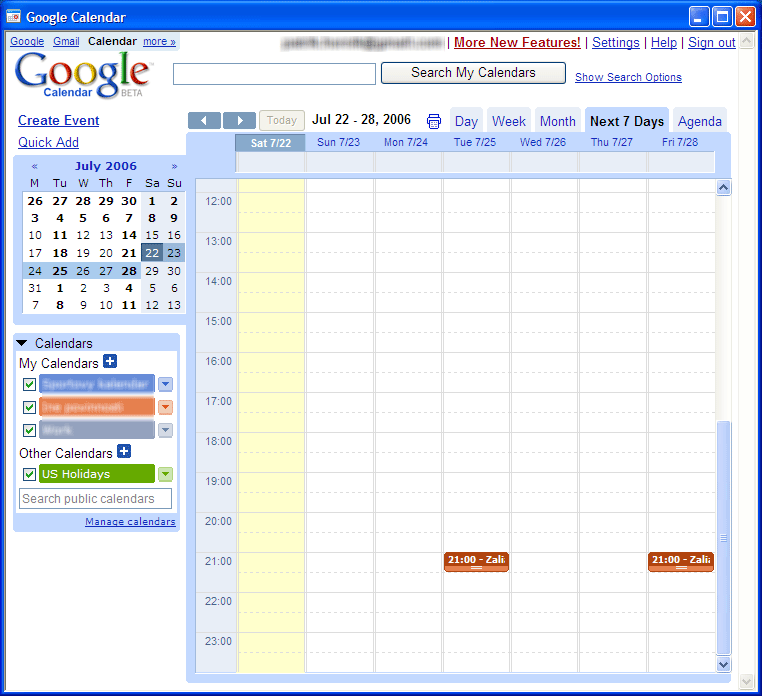Switch to Month view tab
The height and width of the screenshot is (696, 762).
point(558,121)
